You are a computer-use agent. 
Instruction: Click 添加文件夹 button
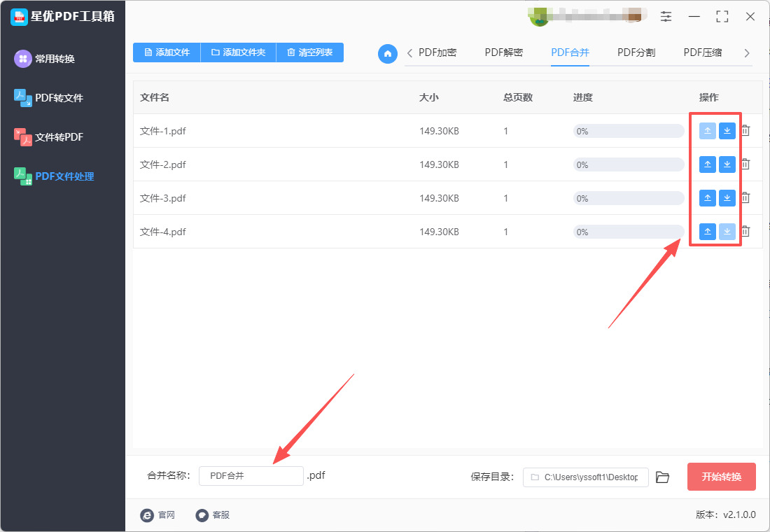coord(238,52)
